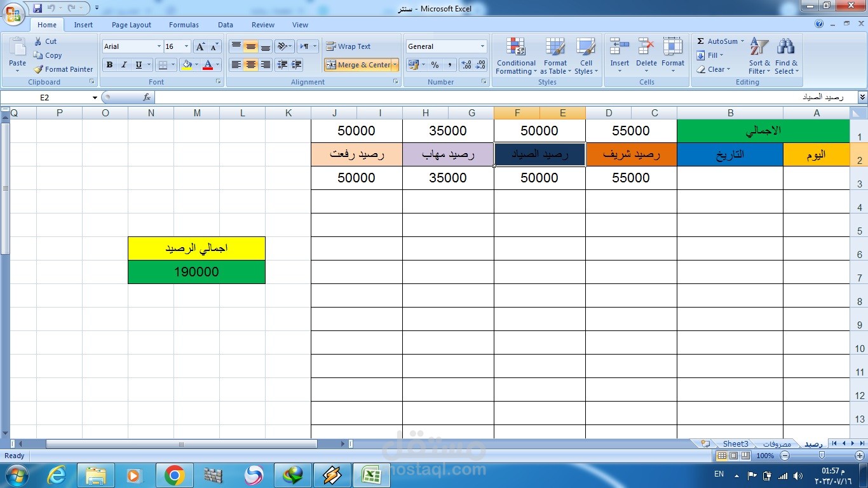Switch to Page Layout view icon
This screenshot has height=488, width=868.
pyautogui.click(x=734, y=456)
